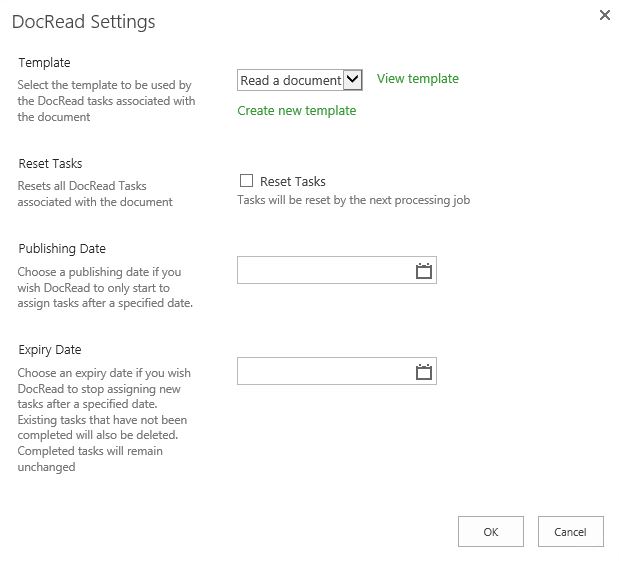Image resolution: width=619 pixels, height=561 pixels.
Task: Focus the Publishing Date text field
Action: pyautogui.click(x=324, y=271)
